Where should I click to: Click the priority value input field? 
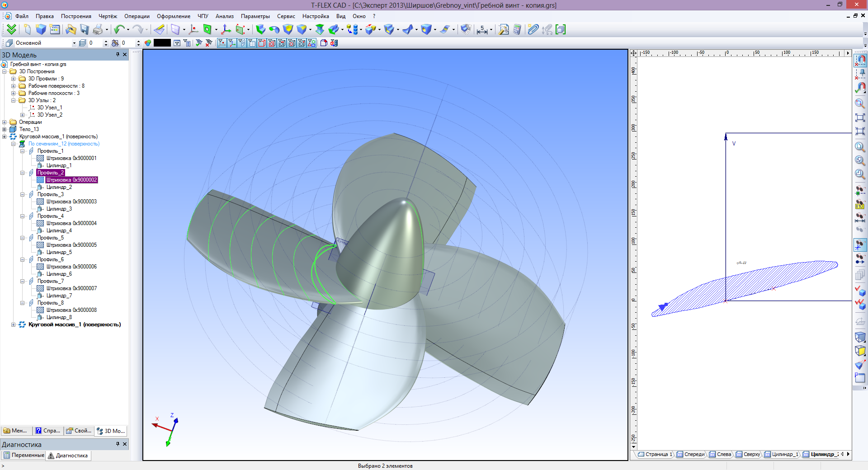[x=127, y=43]
